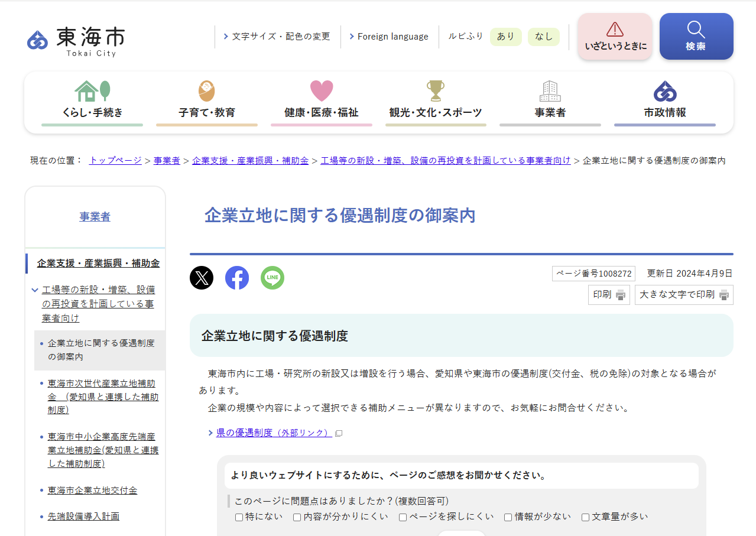Click the building icon for 事業者
756x536 pixels.
coord(550,91)
